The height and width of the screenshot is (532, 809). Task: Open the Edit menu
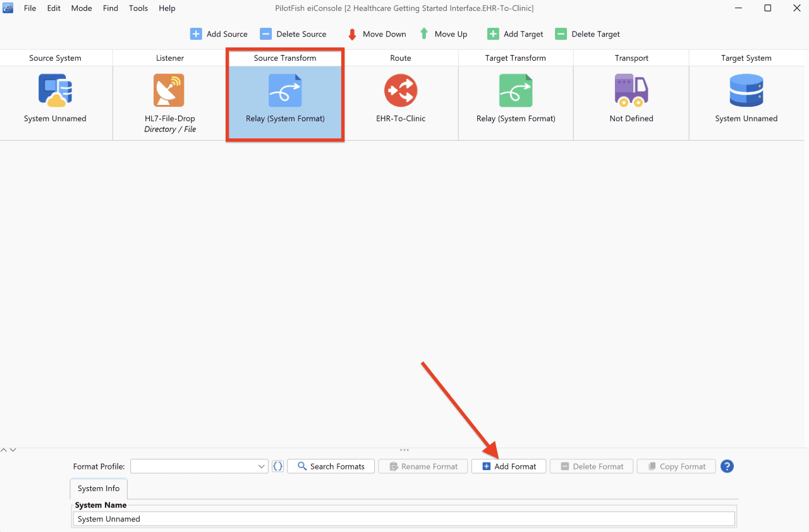[54, 8]
